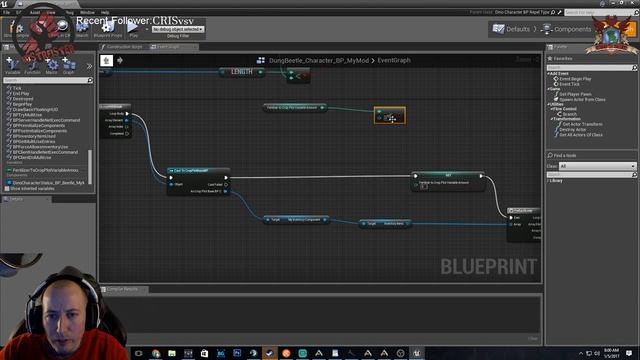Collapse Transformation subcategory
The width and height of the screenshot is (640, 360).
click(x=551, y=119)
